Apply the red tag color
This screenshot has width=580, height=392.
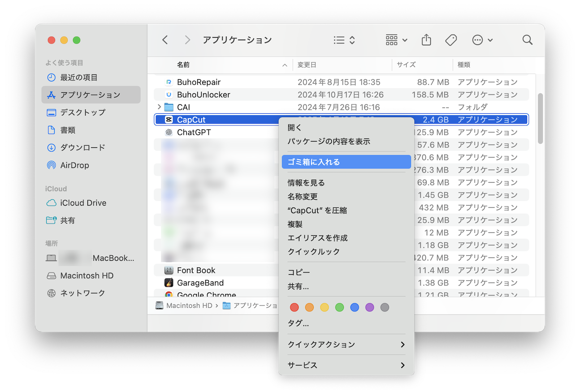tap(294, 307)
